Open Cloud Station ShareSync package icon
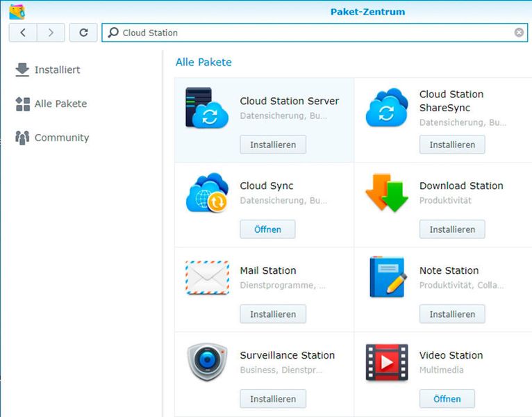532x417 pixels. 387,108
